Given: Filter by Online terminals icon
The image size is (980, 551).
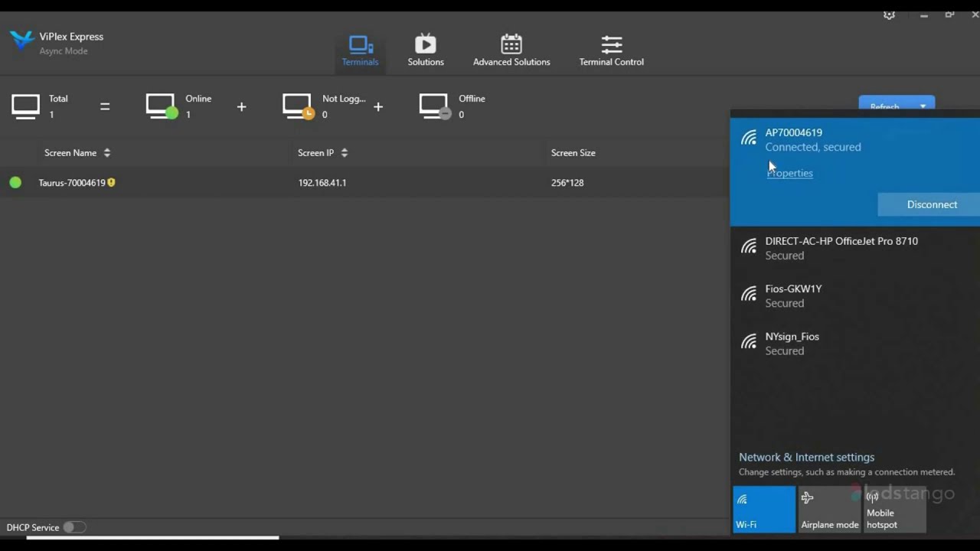Looking at the screenshot, I should click(x=162, y=106).
